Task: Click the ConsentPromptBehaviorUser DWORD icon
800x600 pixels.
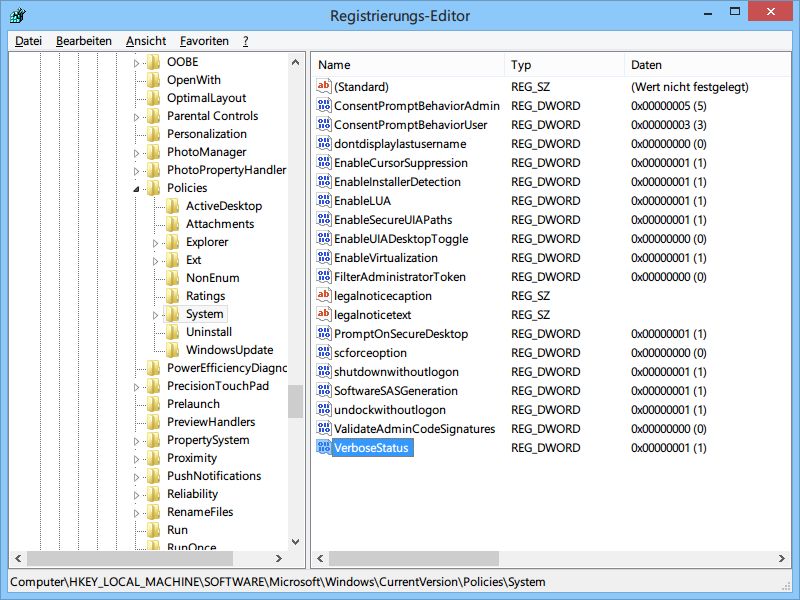Action: coord(323,124)
